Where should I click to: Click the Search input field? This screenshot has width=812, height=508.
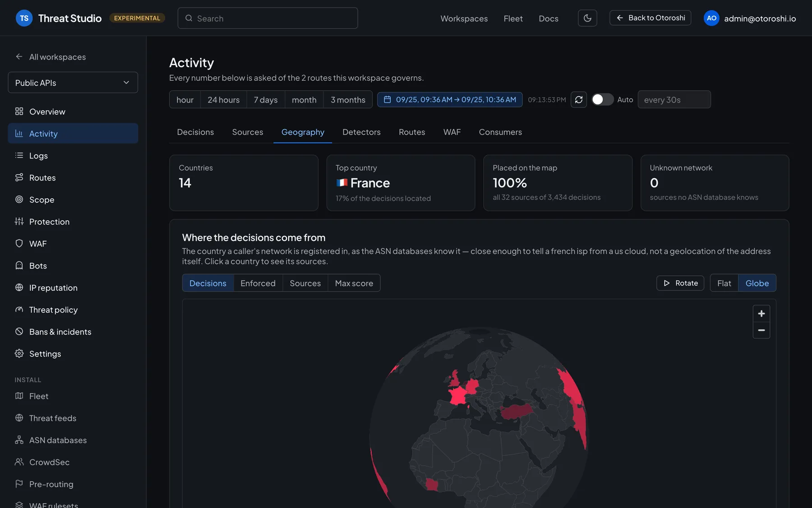point(268,18)
